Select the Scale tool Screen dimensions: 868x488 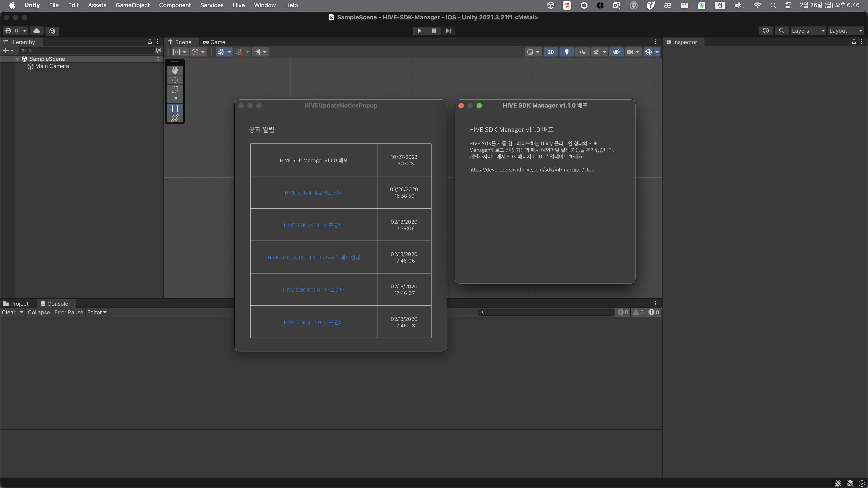point(175,99)
